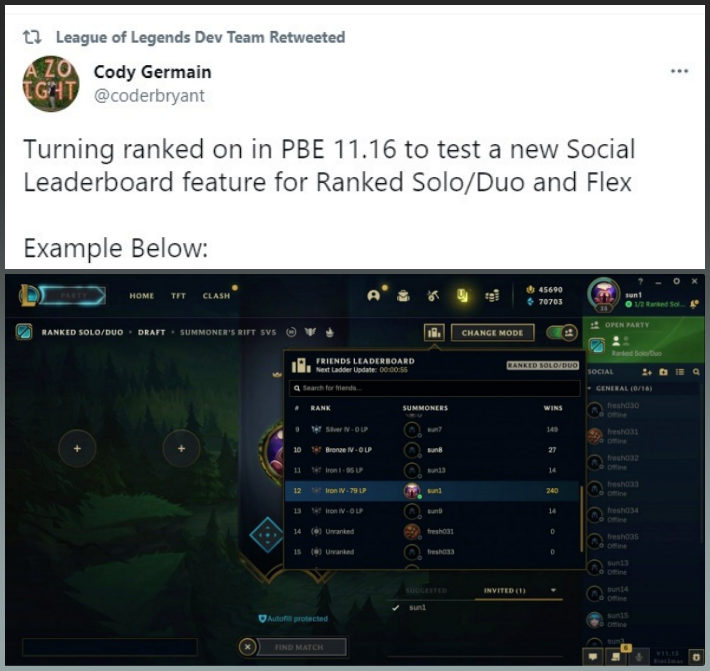Image resolution: width=710 pixels, height=671 pixels.
Task: Toggle the open party switch
Action: point(561,333)
